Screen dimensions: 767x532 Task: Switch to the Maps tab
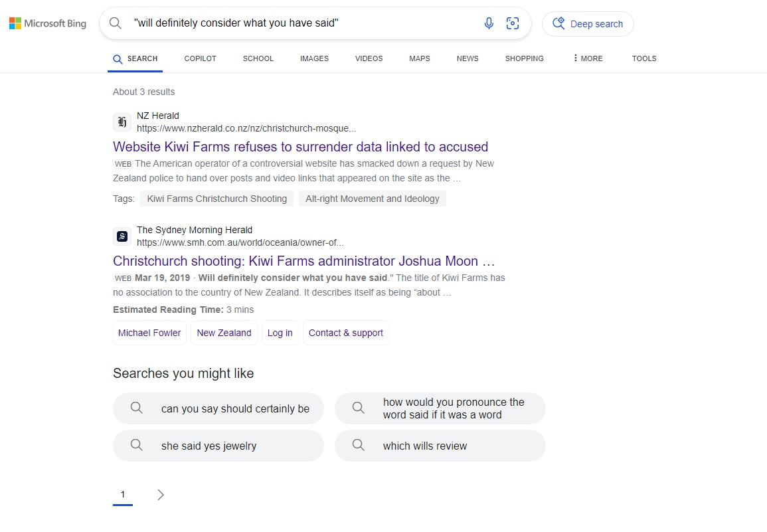coord(420,58)
